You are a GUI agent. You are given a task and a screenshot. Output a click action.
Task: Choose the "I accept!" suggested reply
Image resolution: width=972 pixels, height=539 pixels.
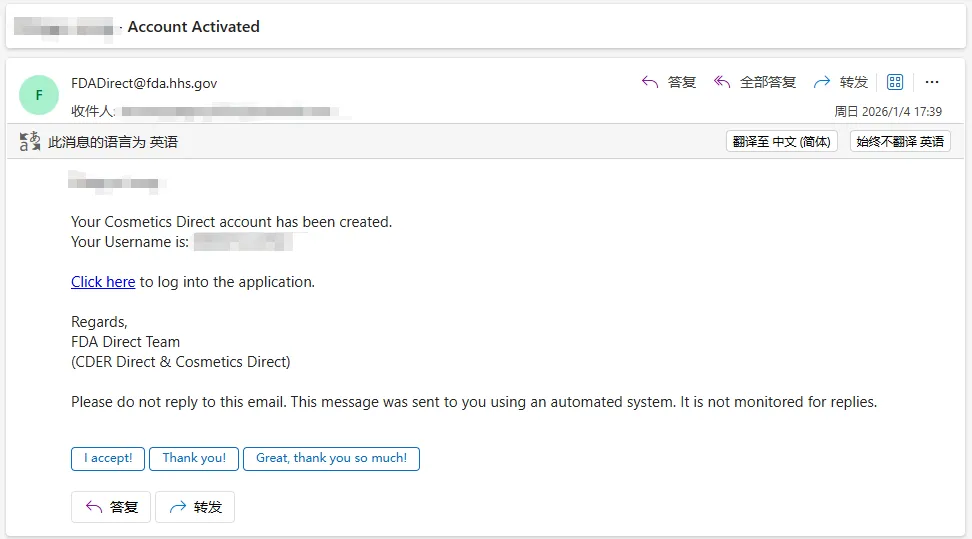[x=108, y=458]
